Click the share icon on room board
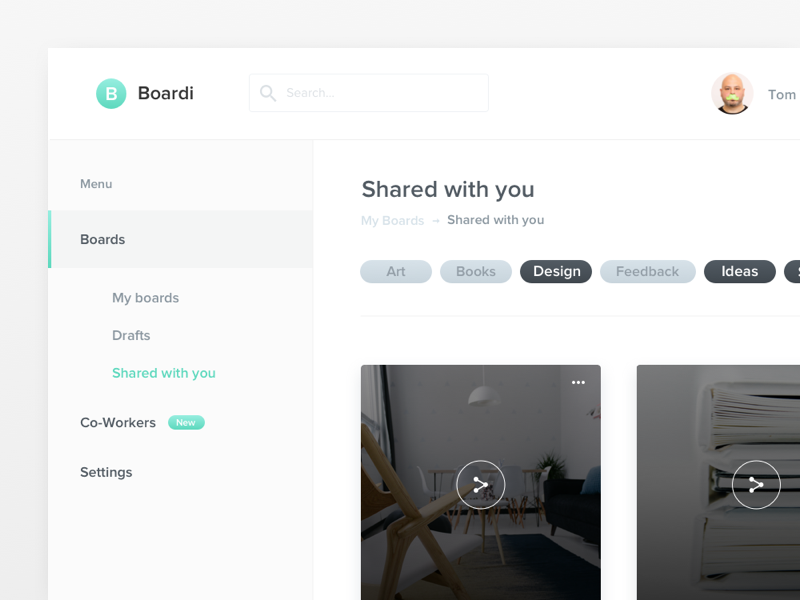Viewport: 800px width, 600px height. click(481, 485)
